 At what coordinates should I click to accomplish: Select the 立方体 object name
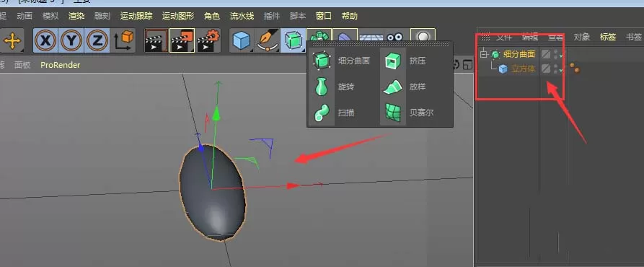coord(524,69)
